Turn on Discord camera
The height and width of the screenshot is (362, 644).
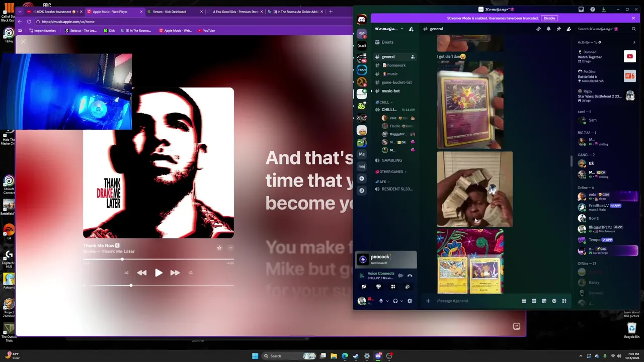[364, 287]
